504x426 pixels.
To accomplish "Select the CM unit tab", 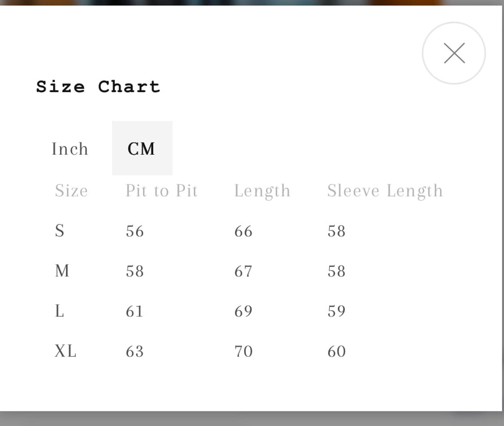I will 142,149.
